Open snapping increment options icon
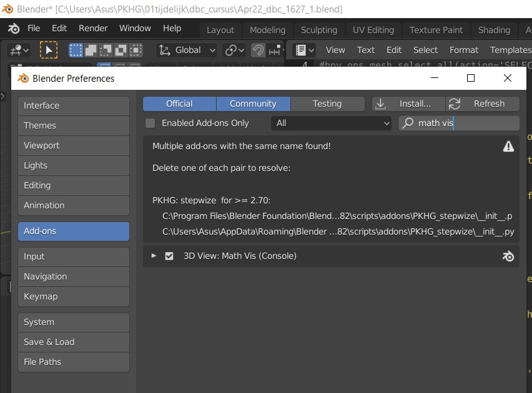Image resolution: width=532 pixels, height=393 pixels. coord(275,51)
